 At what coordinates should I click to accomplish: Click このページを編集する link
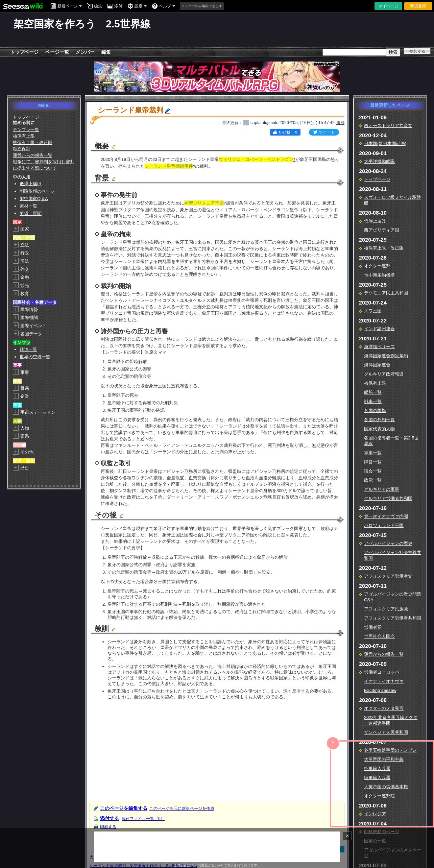tap(124, 808)
